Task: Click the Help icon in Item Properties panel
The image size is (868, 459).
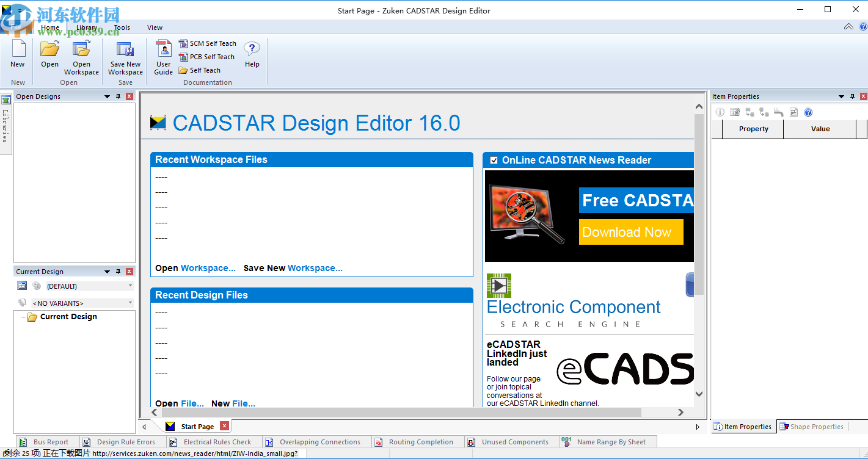Action: tap(808, 112)
